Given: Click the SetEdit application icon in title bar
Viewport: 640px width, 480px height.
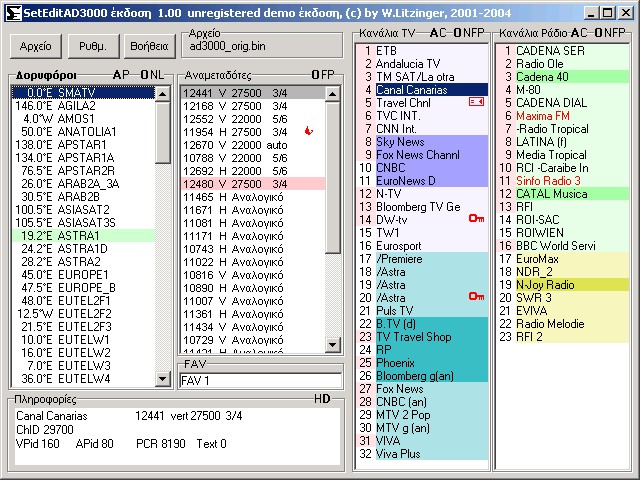Looking at the screenshot, I should click(10, 11).
